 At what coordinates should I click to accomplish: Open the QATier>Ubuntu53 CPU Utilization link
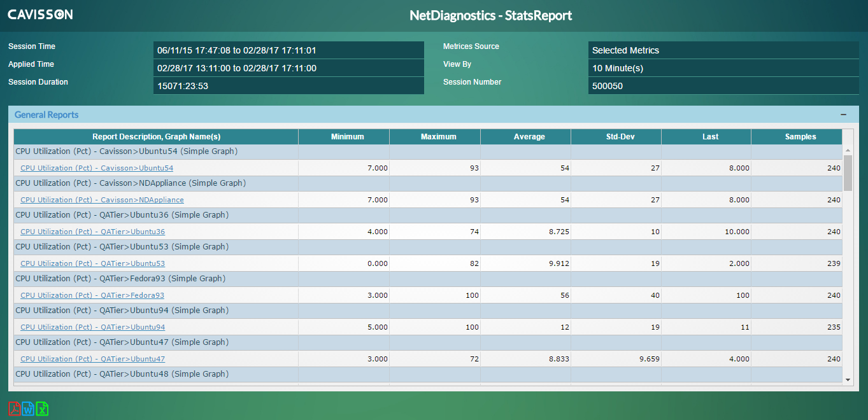click(92, 263)
